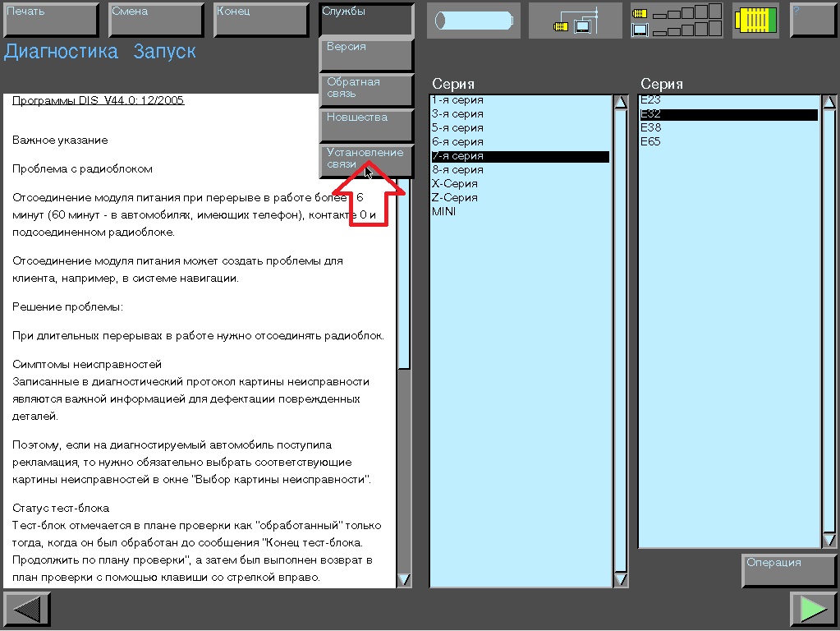Click the diagnostic head cylinder icon
The height and width of the screenshot is (631, 840).
tap(473, 21)
